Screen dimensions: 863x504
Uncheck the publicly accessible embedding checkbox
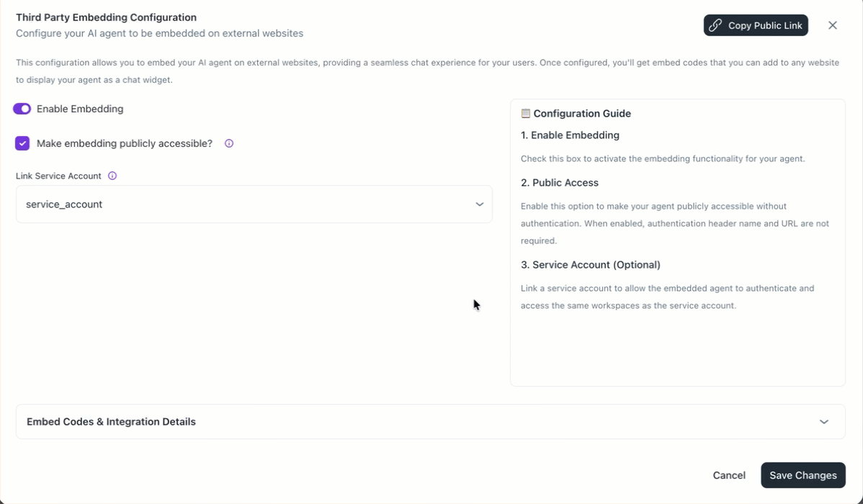22,143
